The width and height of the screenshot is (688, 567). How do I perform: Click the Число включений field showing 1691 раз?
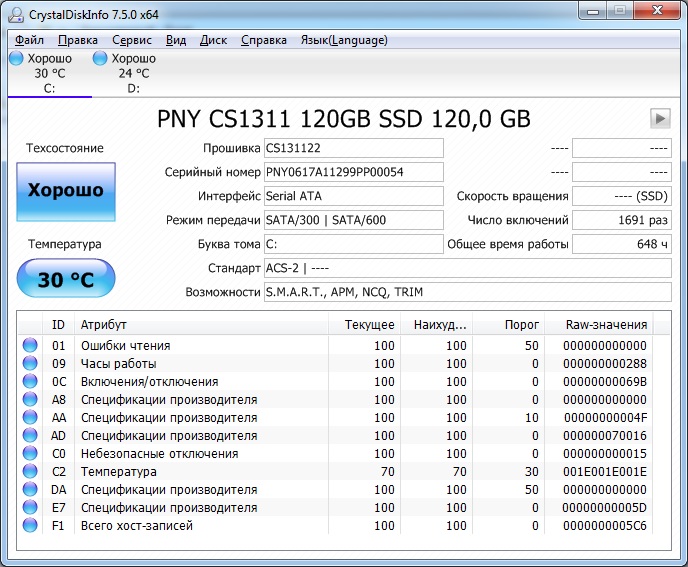click(622, 220)
